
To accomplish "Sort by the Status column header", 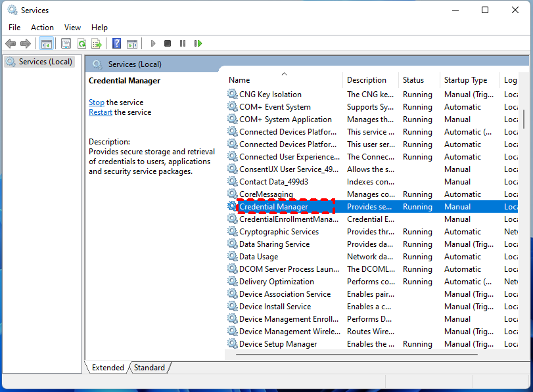I will coord(419,80).
